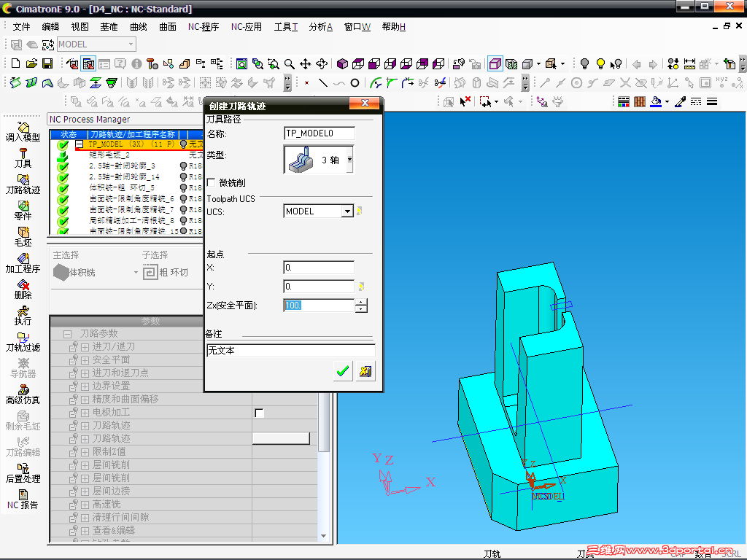Expand the 安全平面 parameter row
This screenshot has height=560, width=747.
click(x=85, y=360)
